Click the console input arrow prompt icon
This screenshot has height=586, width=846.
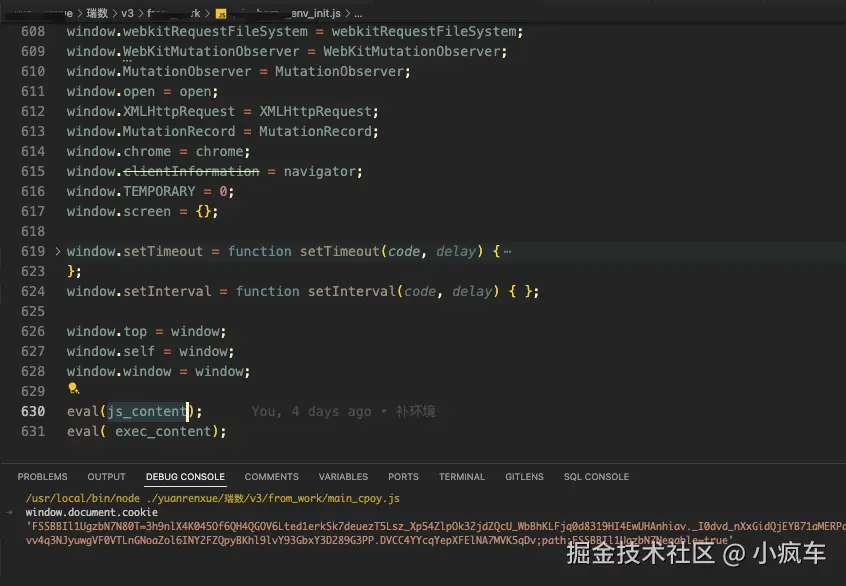click(x=9, y=512)
